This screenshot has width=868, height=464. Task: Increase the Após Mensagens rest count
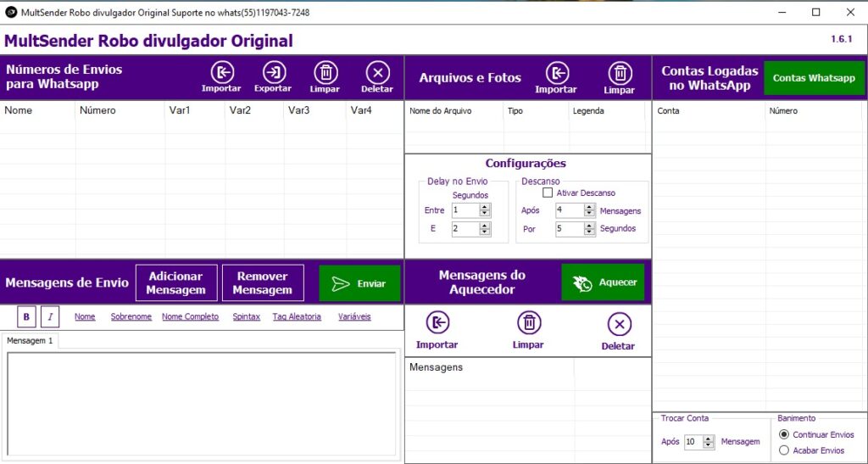point(590,207)
